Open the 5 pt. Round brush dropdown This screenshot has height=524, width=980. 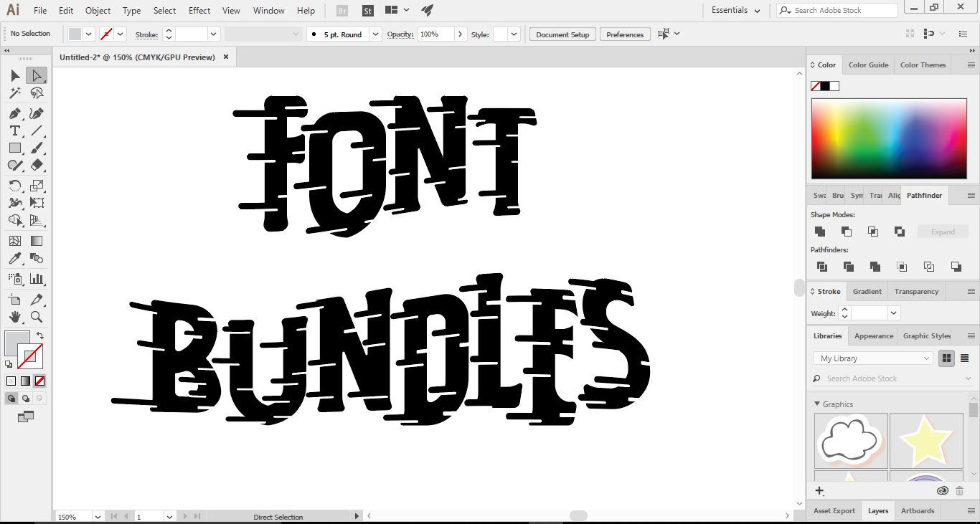click(375, 34)
